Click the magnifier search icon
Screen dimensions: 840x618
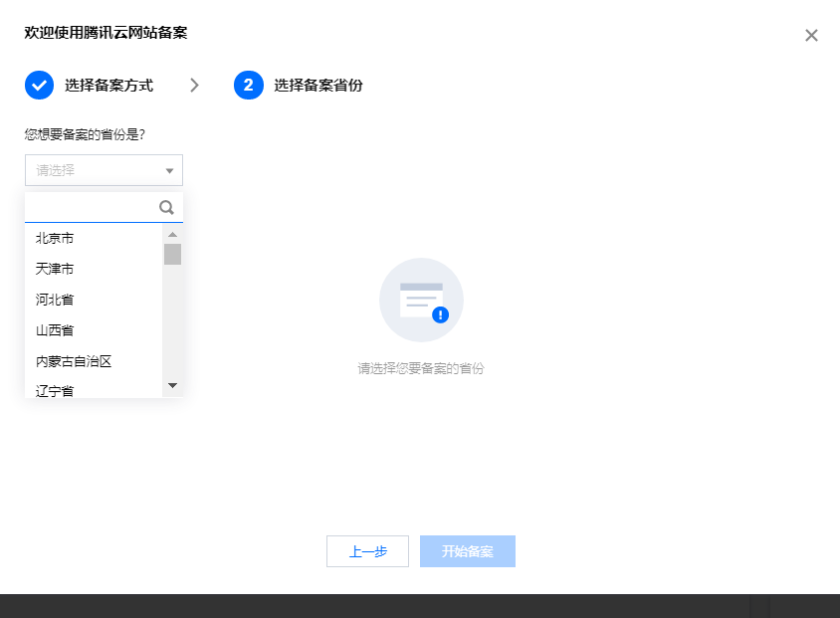tap(166, 207)
